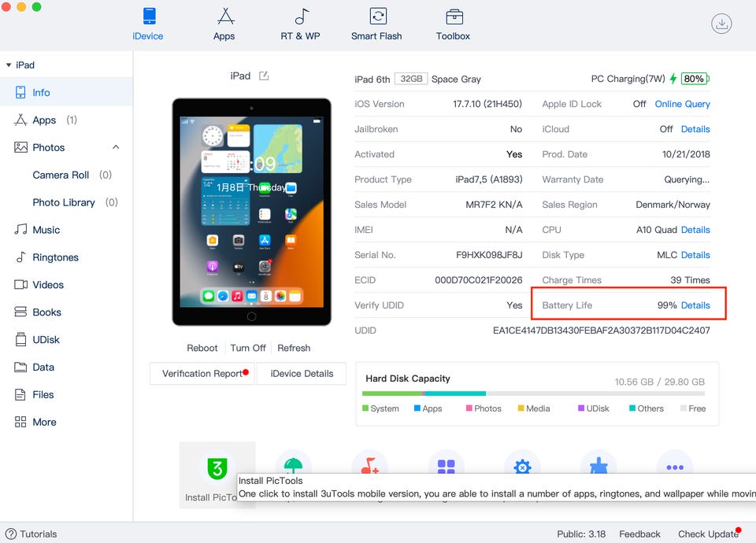Click the ECID value 000D70C021F20026
This screenshot has height=543, width=756.
(478, 280)
